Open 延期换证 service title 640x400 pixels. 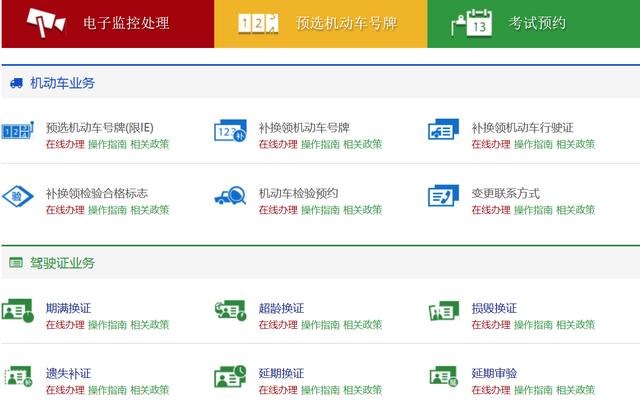[x=282, y=373]
